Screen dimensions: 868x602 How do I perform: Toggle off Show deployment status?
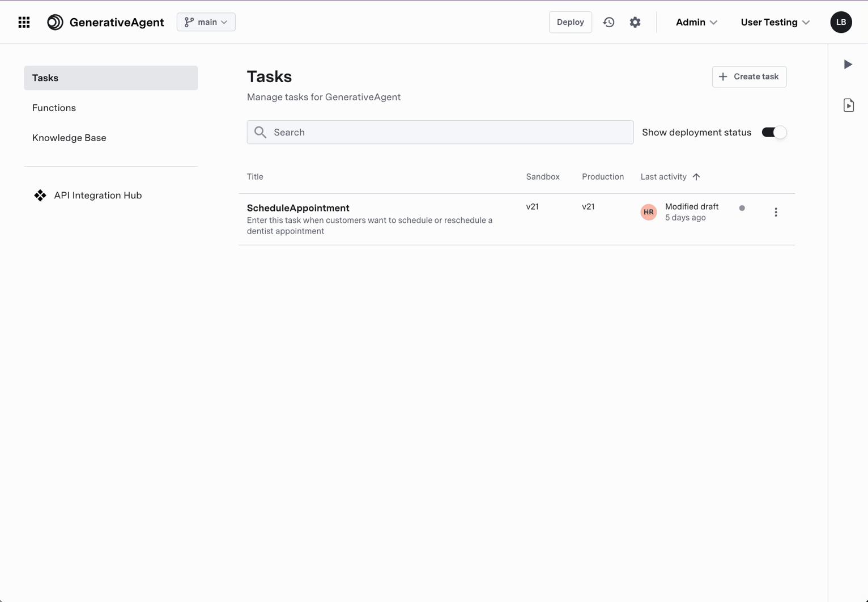click(774, 132)
